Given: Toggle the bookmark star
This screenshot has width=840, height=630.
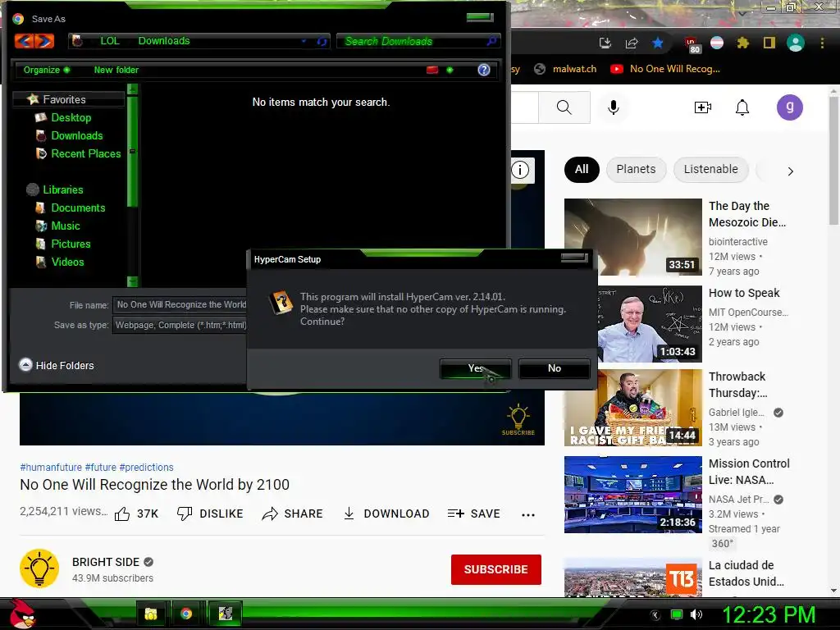Looking at the screenshot, I should coord(658,43).
